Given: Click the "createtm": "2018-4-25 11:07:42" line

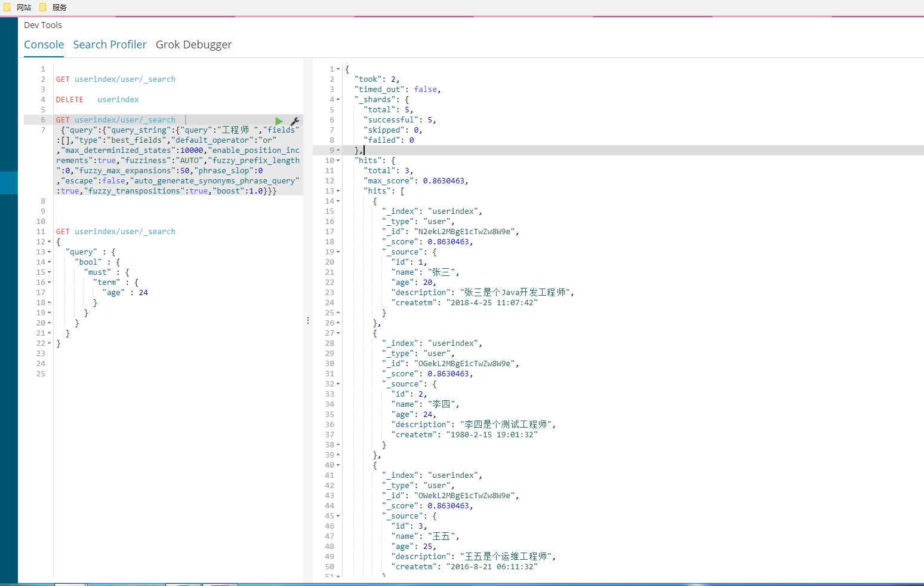Looking at the screenshot, I should click(464, 303).
